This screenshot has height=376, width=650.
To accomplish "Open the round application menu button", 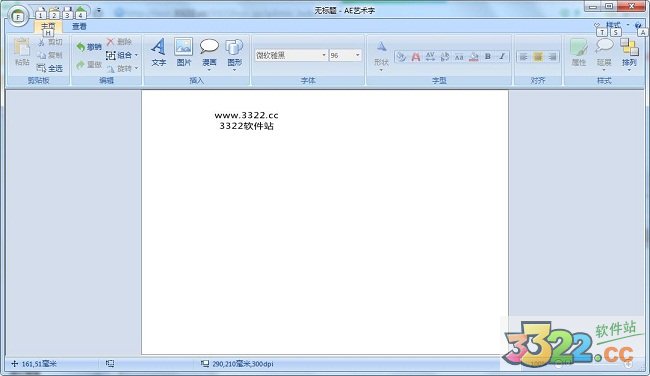I will click(x=18, y=17).
